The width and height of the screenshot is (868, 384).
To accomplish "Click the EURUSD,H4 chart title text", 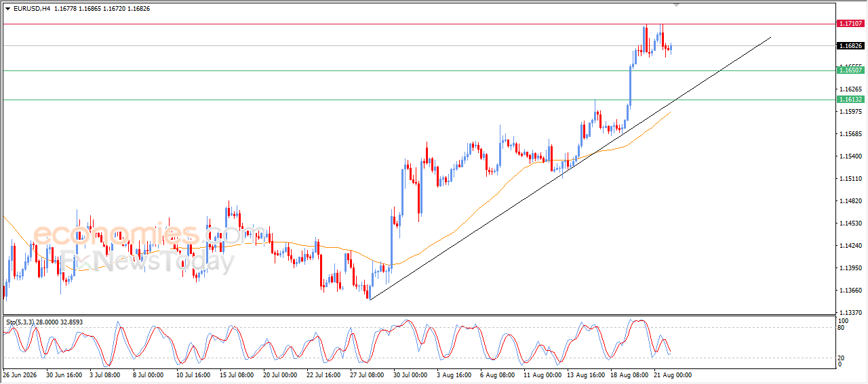I will point(32,8).
